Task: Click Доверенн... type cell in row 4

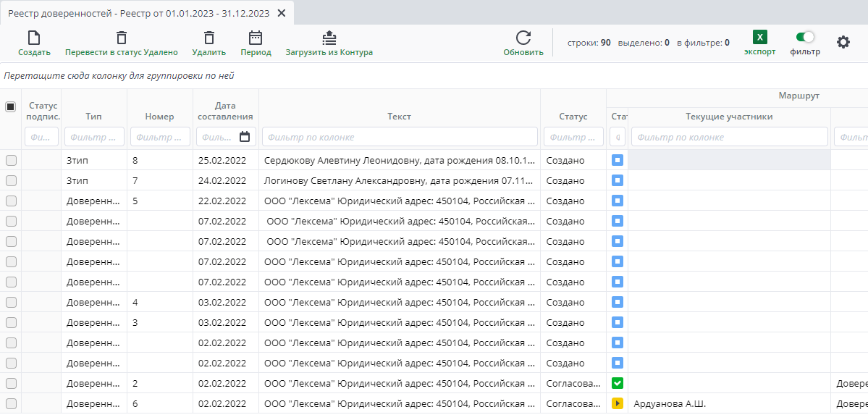Action: (93, 303)
